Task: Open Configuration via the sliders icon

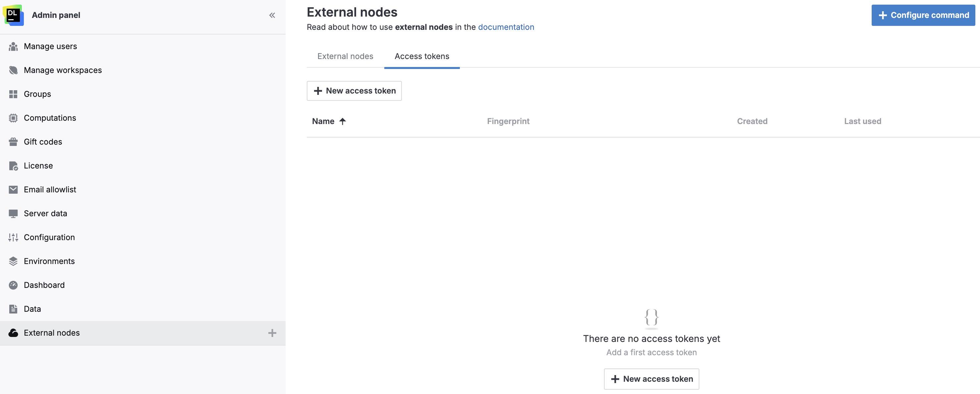Action: pos(13,237)
